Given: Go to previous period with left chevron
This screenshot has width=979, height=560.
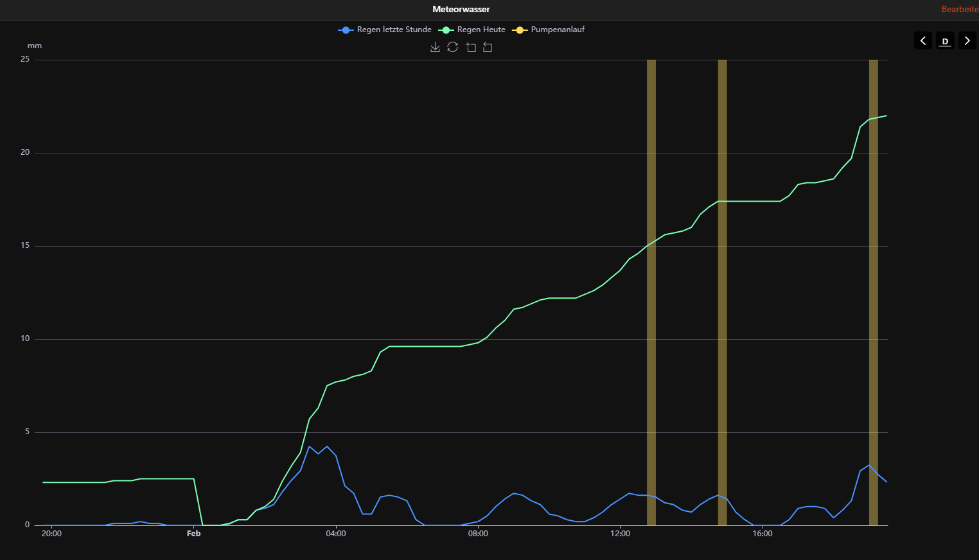Looking at the screenshot, I should coord(923,40).
